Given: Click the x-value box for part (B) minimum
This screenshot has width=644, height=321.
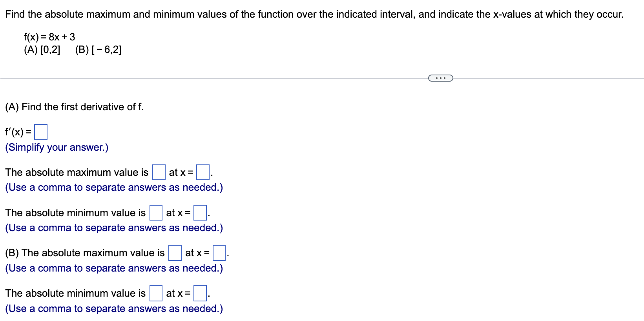Looking at the screenshot, I should point(201,294).
